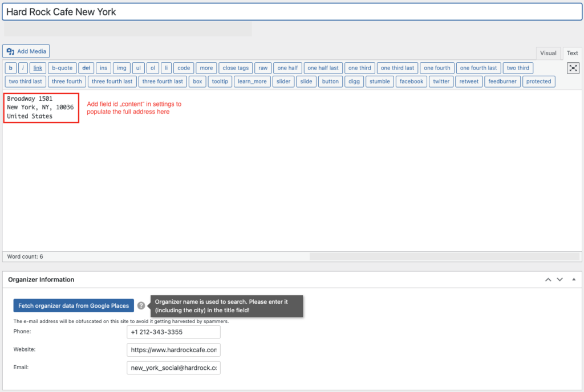The width and height of the screenshot is (584, 392).
Task: Move Organizer Information panel up
Action: (548, 279)
